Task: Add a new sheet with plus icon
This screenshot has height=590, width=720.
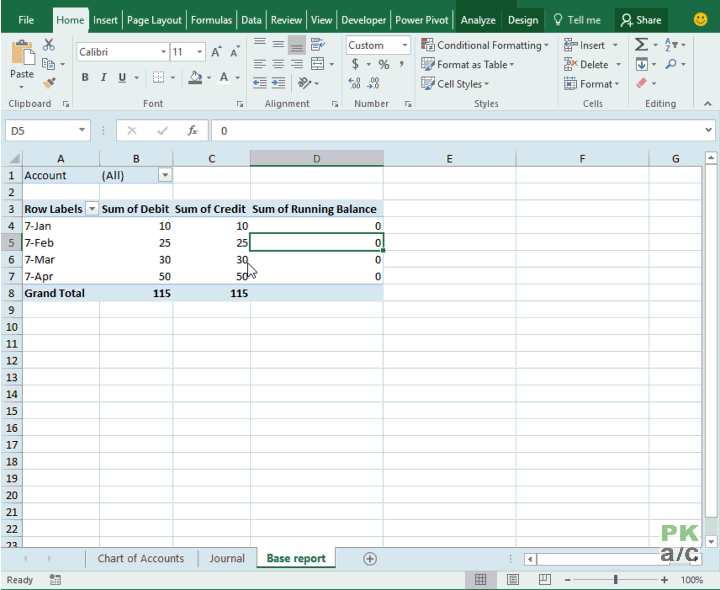Action: click(x=370, y=559)
